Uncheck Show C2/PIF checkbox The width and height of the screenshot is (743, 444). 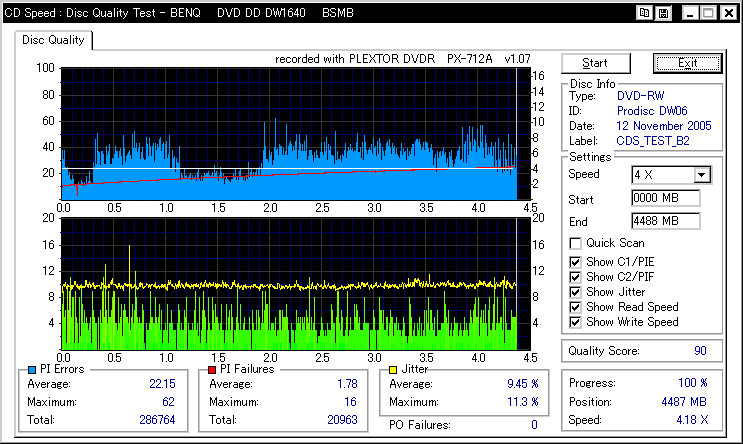pos(575,277)
